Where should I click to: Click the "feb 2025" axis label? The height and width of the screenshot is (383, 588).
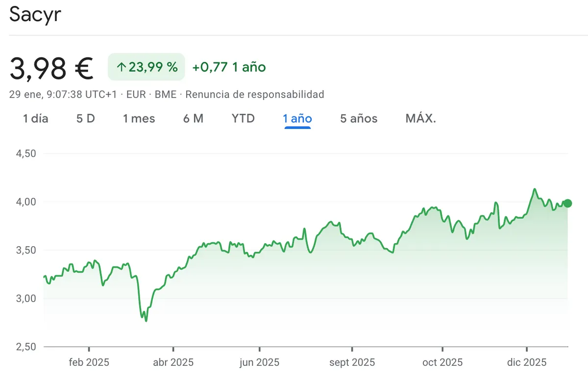(x=89, y=363)
